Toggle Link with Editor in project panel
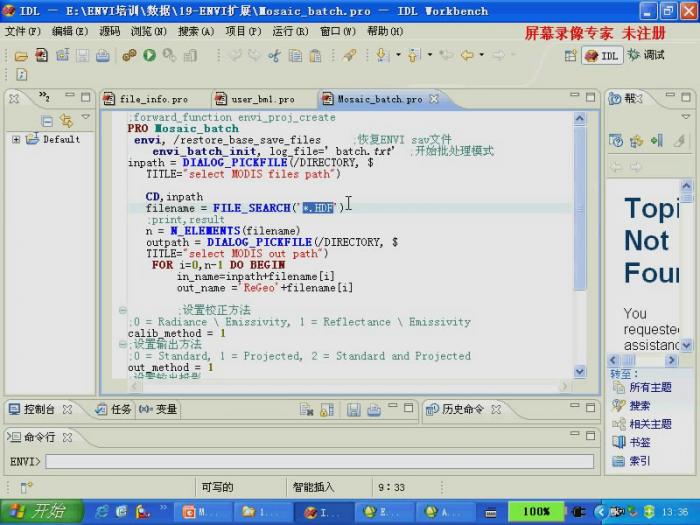Viewport: 700px width, 525px height. click(x=65, y=120)
